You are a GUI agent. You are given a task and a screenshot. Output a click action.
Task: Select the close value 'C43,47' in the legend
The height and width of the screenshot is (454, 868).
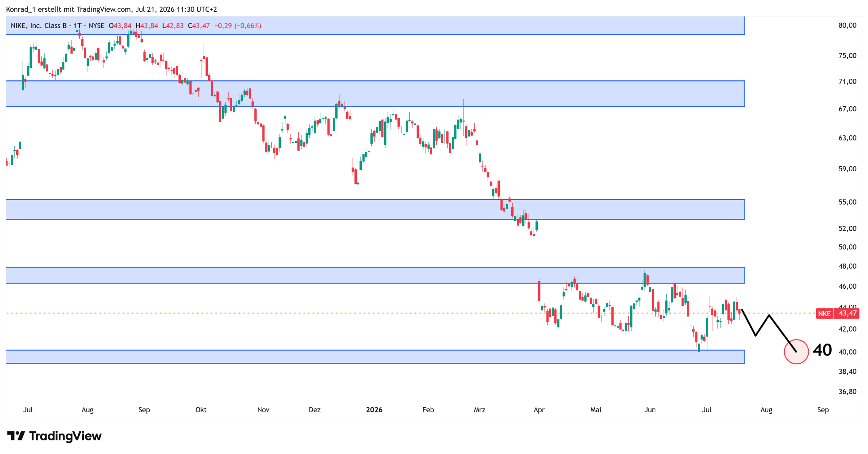(199, 26)
